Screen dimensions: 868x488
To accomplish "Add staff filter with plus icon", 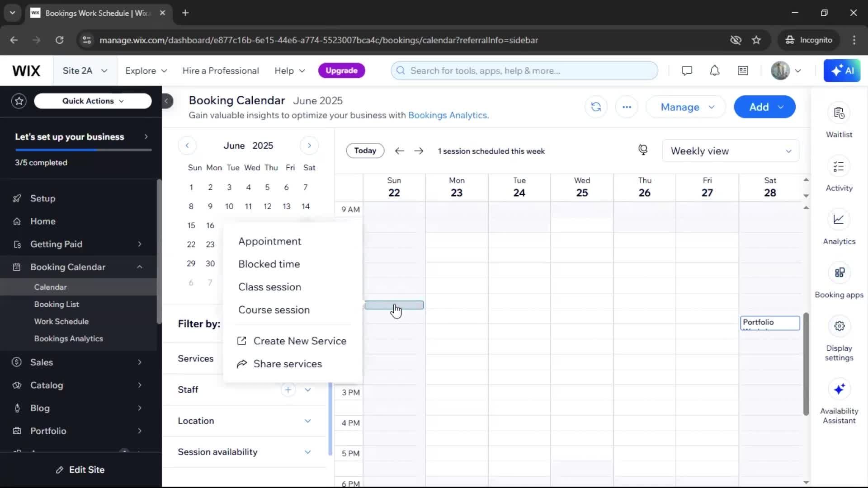I will click(x=288, y=389).
